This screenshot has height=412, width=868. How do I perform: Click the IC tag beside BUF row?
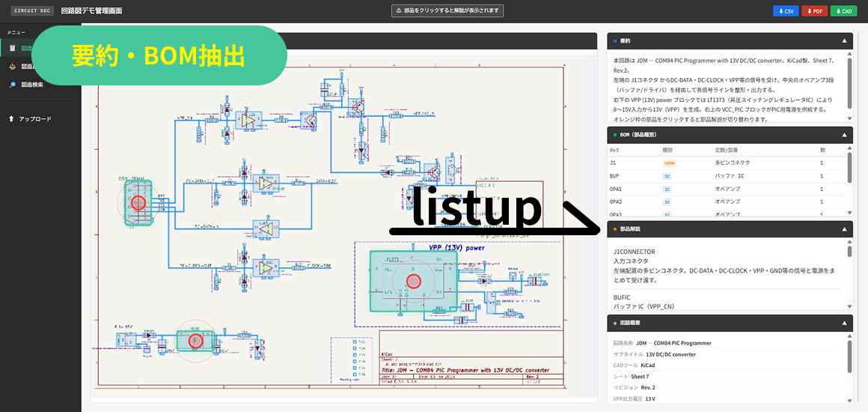point(667,176)
